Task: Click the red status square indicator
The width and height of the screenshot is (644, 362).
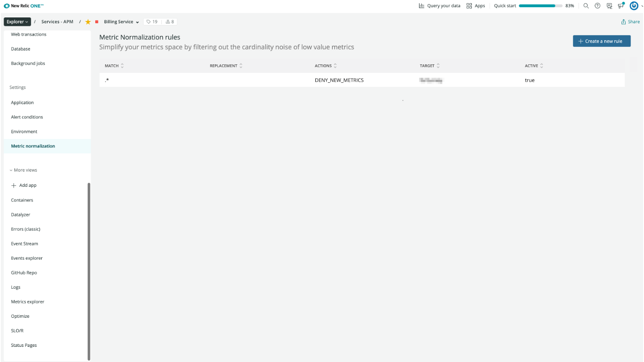Action: click(x=97, y=22)
